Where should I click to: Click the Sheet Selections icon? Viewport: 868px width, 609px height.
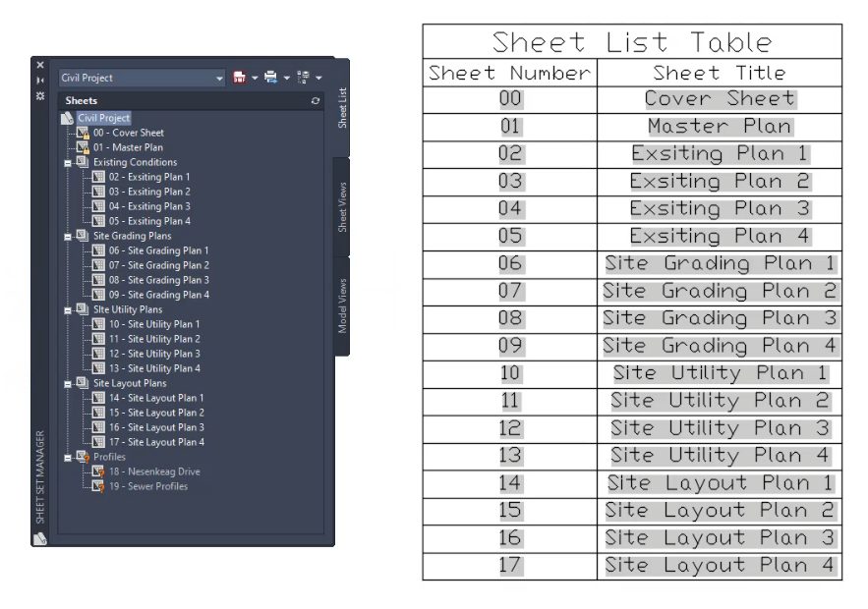coord(303,78)
